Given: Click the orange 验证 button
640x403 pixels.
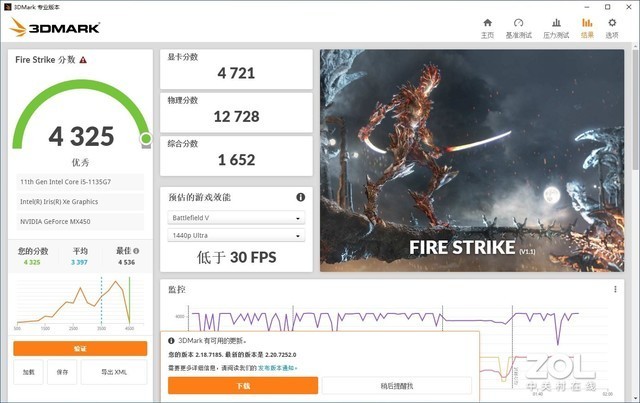Looking at the screenshot, I should click(x=80, y=349).
